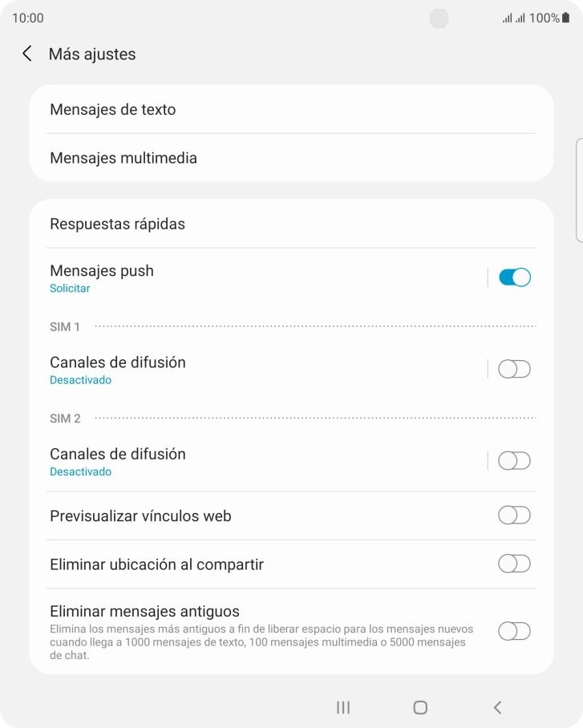Viewport: 583px width, 728px height.
Task: Enable Canales de difusión for SIM 2
Action: tap(514, 460)
